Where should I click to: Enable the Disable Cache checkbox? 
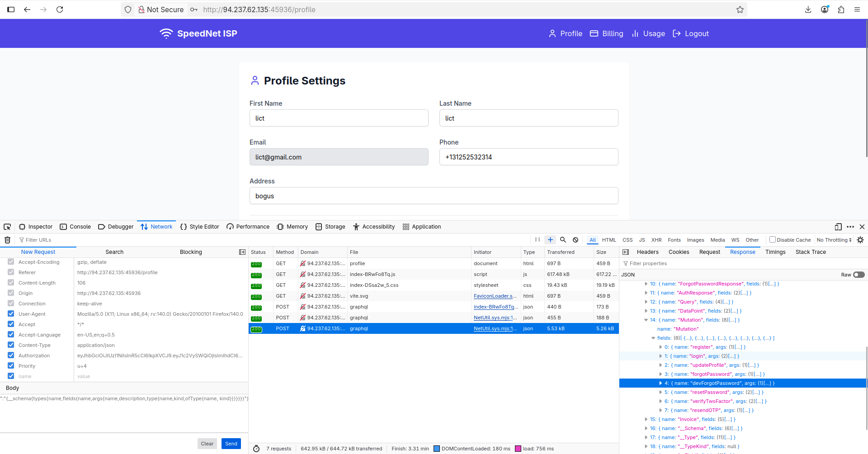[x=773, y=240]
